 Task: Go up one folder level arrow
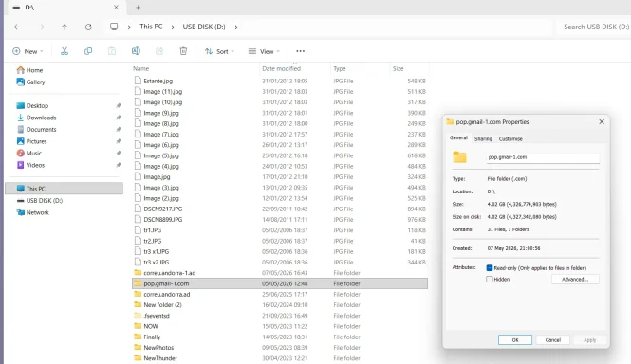65,27
